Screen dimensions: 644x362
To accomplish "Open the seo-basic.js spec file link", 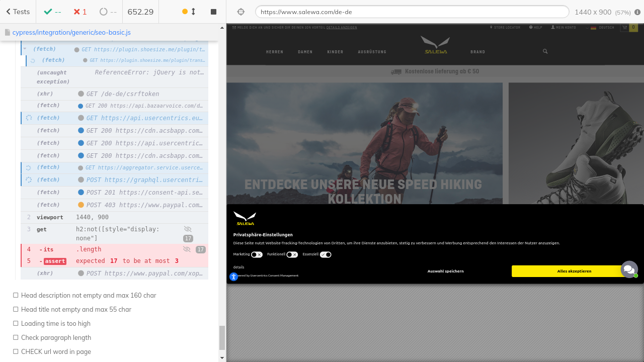I will tap(71, 32).
